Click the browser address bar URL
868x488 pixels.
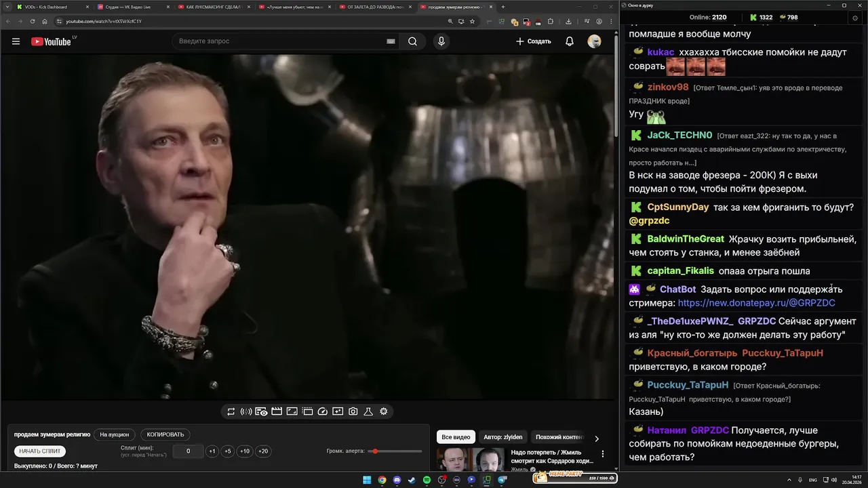[104, 21]
